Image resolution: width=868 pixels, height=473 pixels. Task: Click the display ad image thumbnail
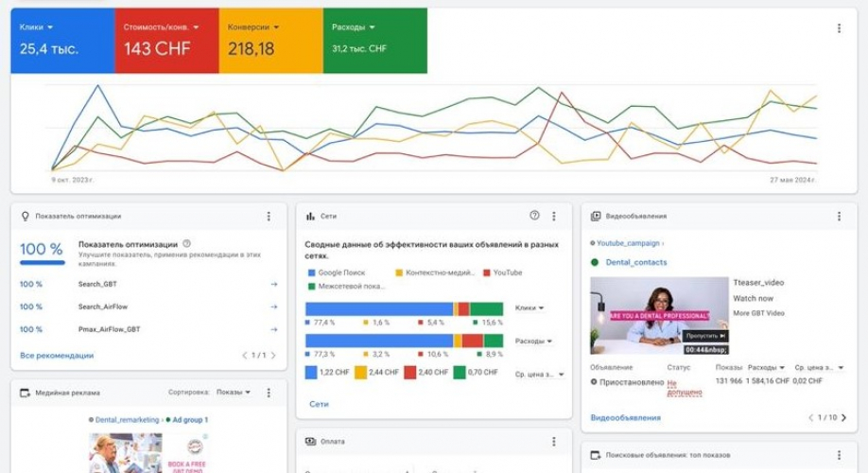tap(148, 452)
